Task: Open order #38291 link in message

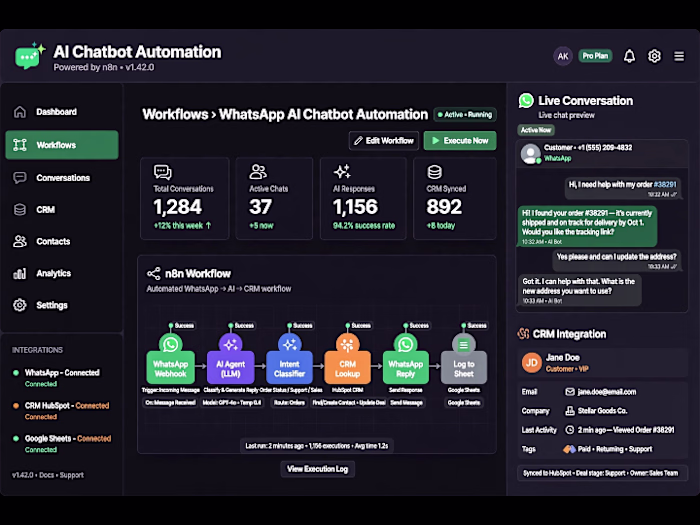Action: pyautogui.click(x=665, y=184)
